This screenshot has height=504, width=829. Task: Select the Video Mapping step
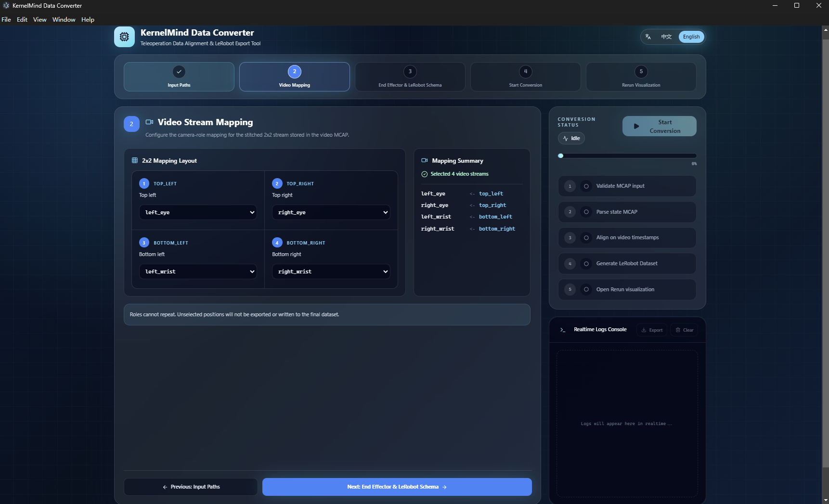pyautogui.click(x=295, y=77)
